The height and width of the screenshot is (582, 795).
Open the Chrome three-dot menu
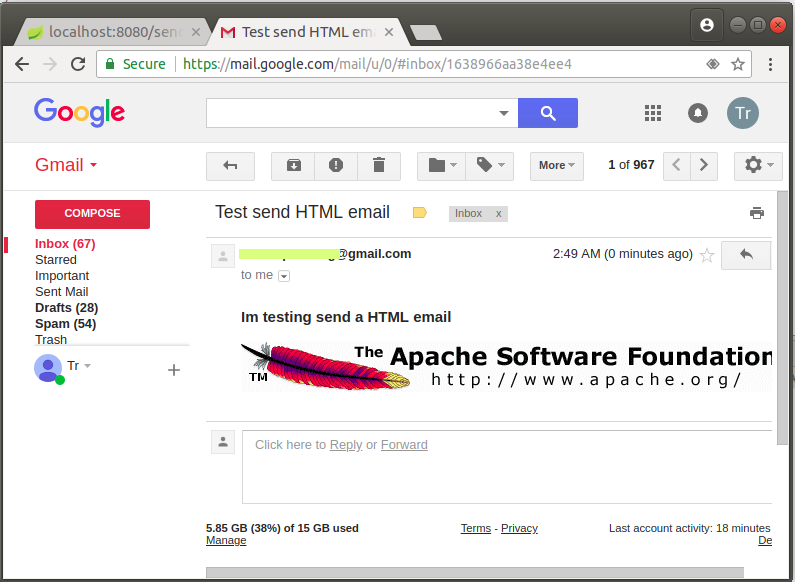click(770, 64)
